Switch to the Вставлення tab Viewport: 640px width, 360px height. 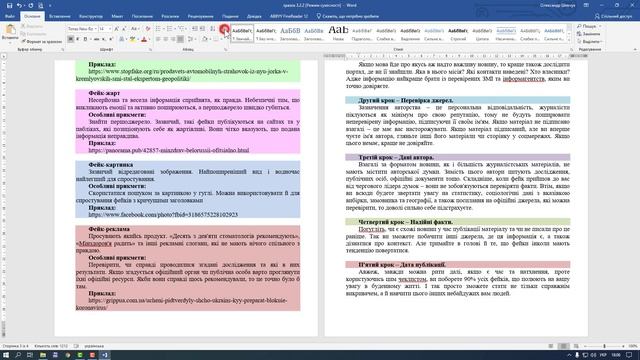pyautogui.click(x=60, y=16)
